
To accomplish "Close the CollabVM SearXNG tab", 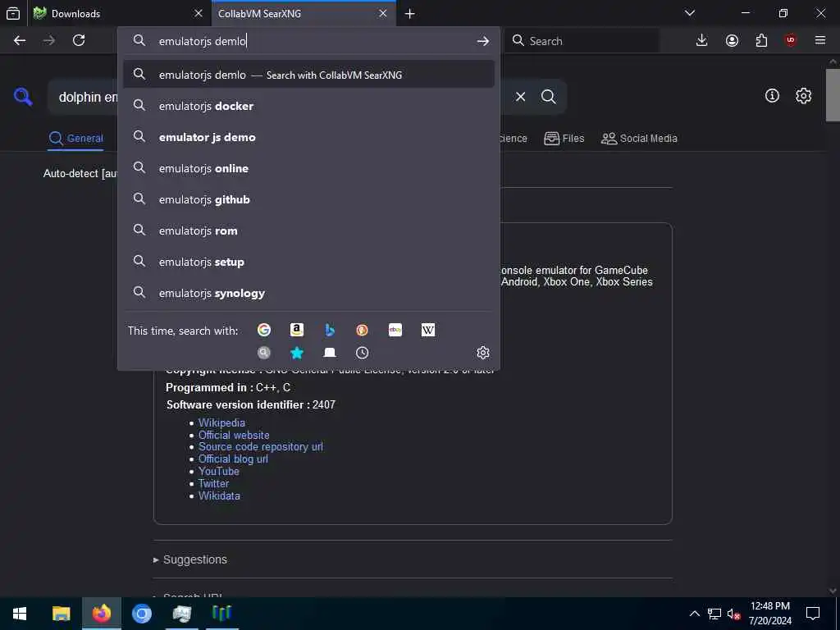I will click(383, 13).
